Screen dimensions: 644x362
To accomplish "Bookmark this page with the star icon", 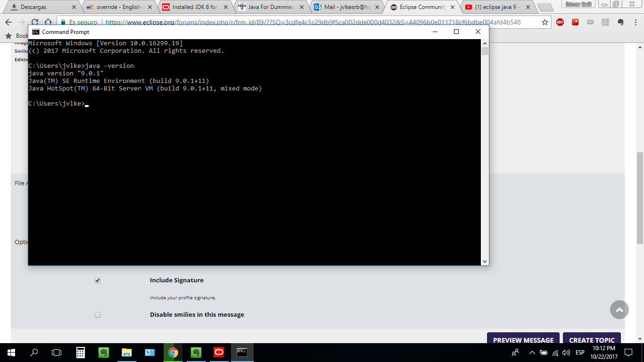I will click(545, 22).
